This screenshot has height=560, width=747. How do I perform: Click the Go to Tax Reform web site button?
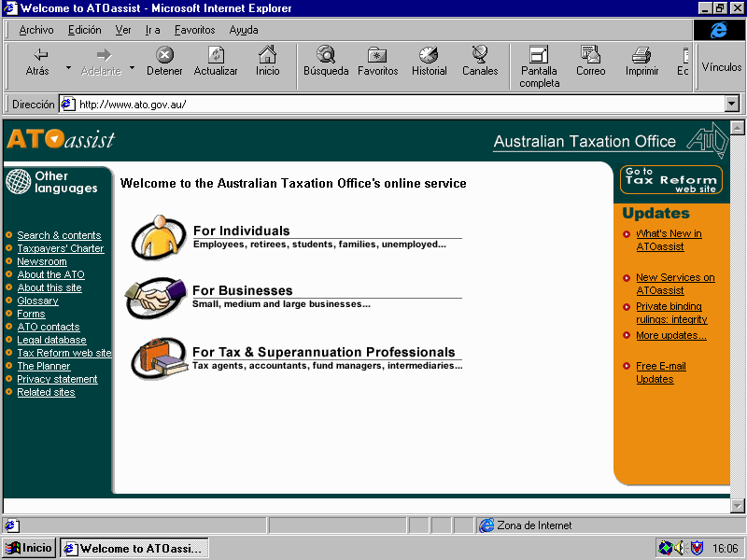click(x=671, y=179)
